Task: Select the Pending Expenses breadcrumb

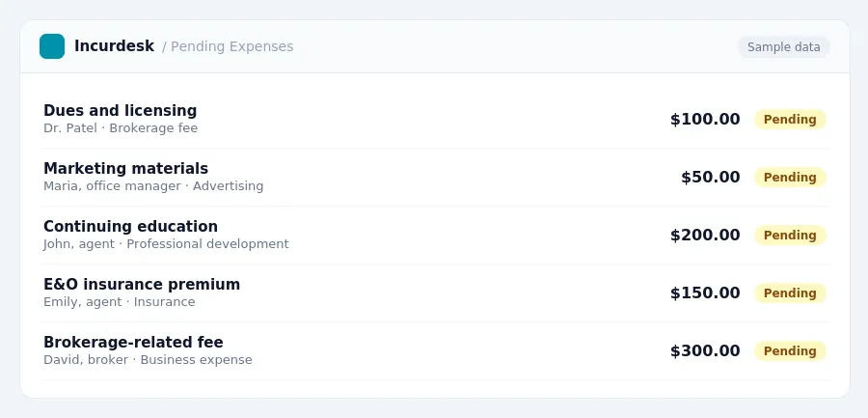Action: tap(228, 46)
